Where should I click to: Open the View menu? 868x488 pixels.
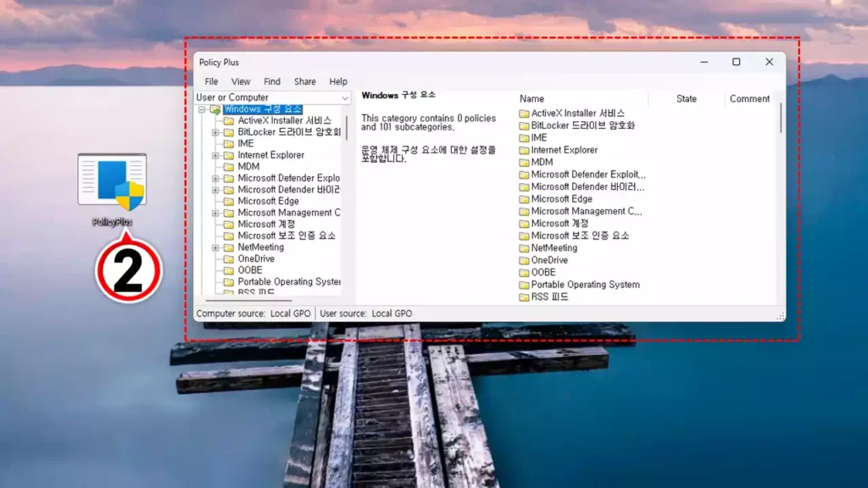point(240,81)
